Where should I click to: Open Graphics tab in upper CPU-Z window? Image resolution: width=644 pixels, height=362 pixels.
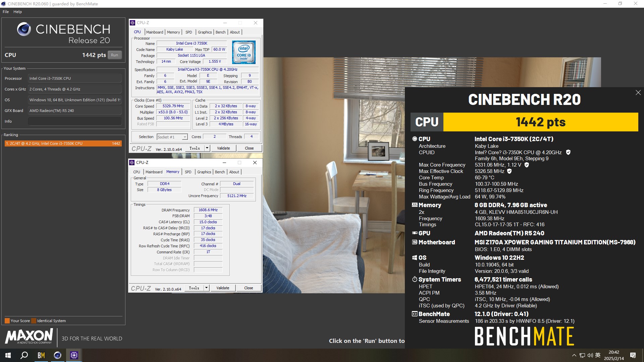pyautogui.click(x=205, y=32)
